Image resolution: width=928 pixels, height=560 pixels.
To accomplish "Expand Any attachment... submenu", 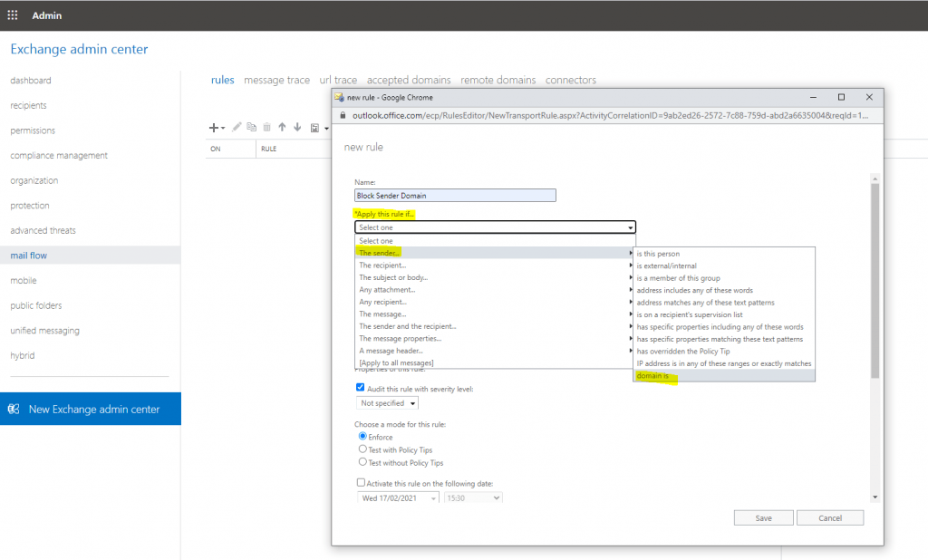I will pyautogui.click(x=495, y=289).
